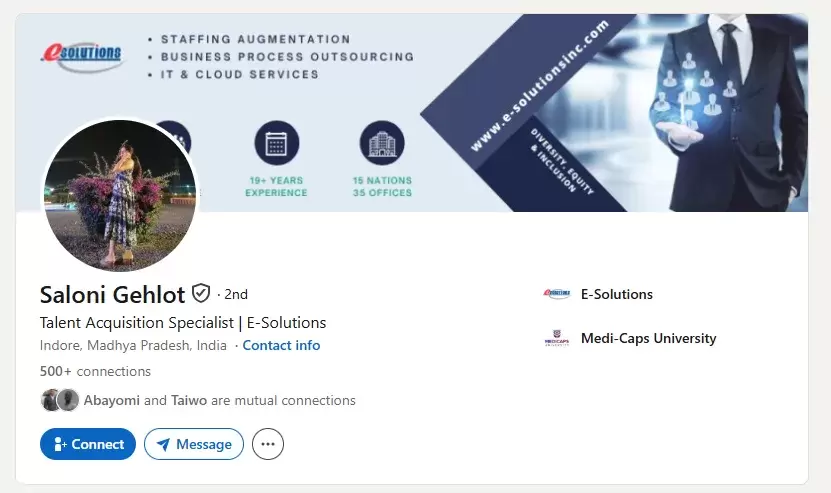Screen dimensions: 831x493
Task: Click the www.e-solutionsinc.com banner text
Action: coord(540,89)
